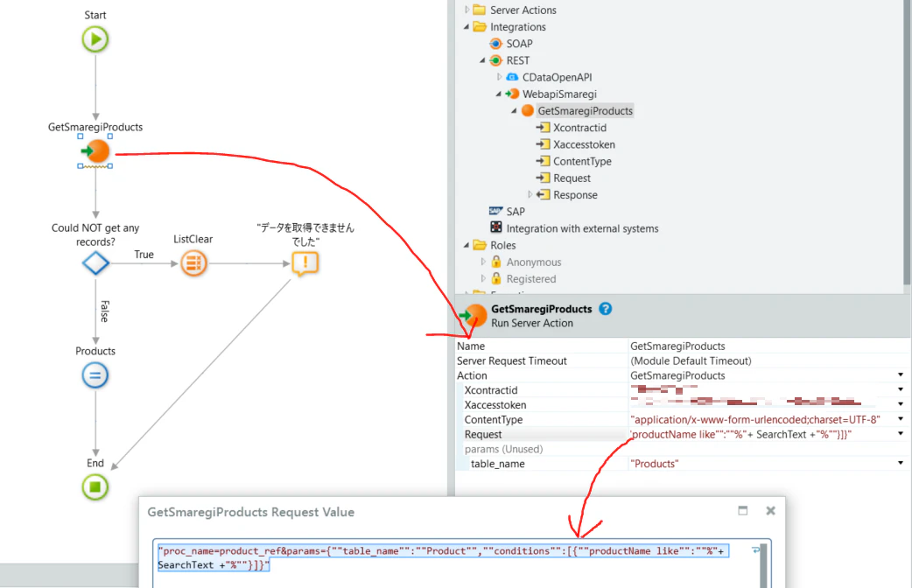The height and width of the screenshot is (588, 912).
Task: Select the Request property label
Action: 483,435
